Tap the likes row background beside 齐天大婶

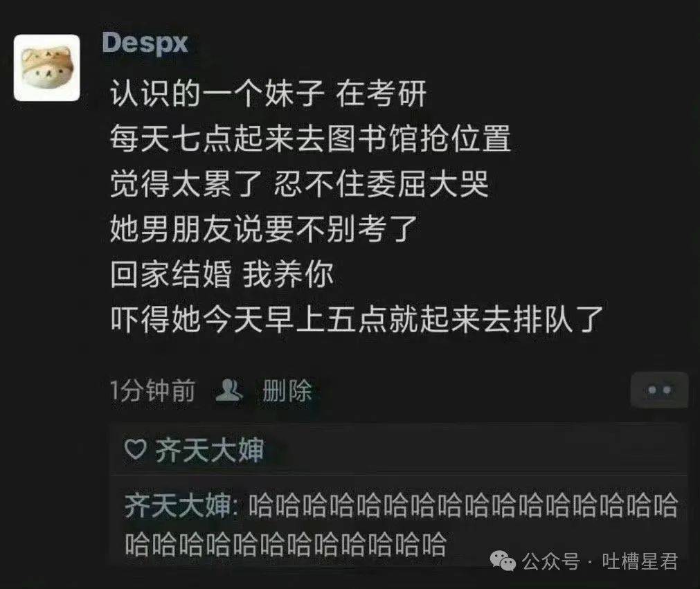(473, 450)
